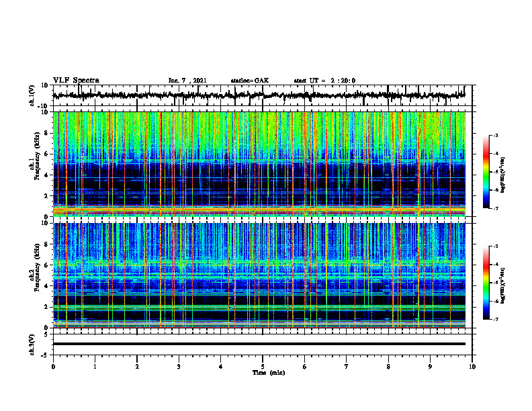Click the "-7" label on ch.2 color scale
This screenshot has width=532, height=411.
point(495,319)
